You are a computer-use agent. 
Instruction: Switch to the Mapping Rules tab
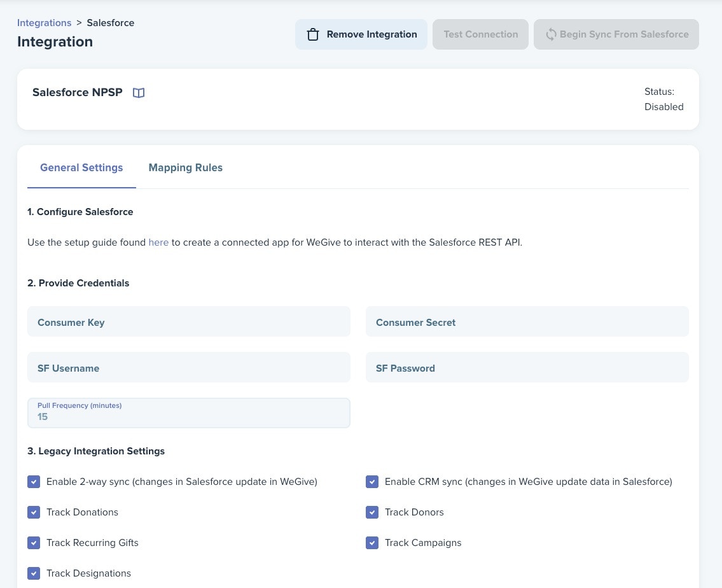tap(185, 167)
